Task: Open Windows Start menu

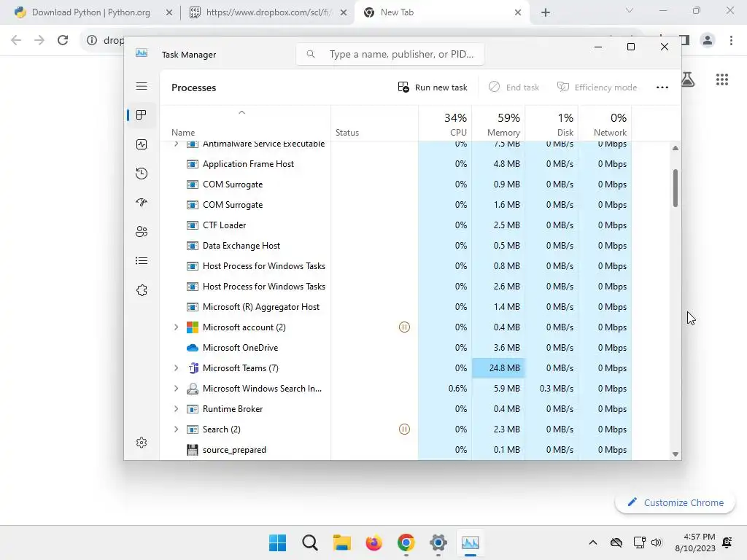Action: click(277, 542)
